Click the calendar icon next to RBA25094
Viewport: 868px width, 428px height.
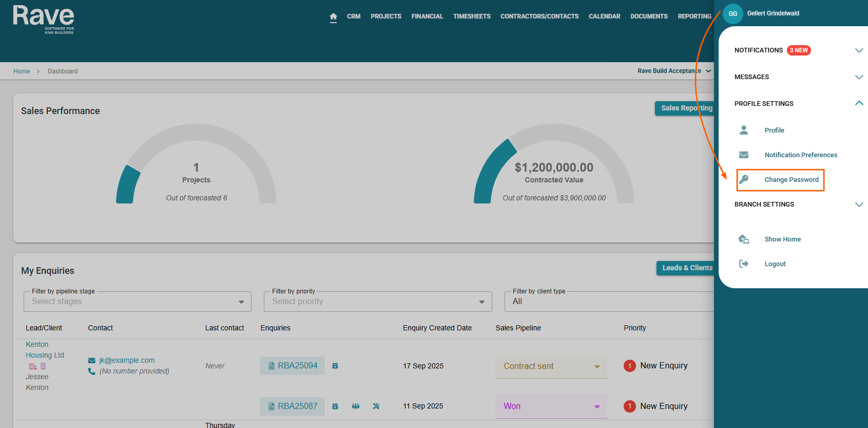point(335,366)
